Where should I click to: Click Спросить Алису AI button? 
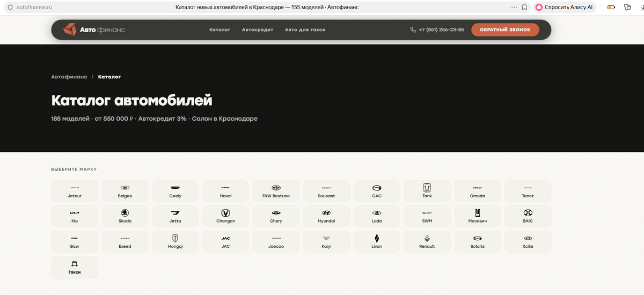tap(564, 8)
